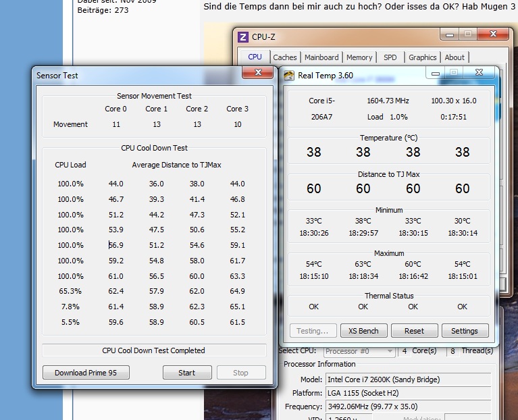Click the Average Distance to TJMax heading
This screenshot has width=518, height=420.
176,165
